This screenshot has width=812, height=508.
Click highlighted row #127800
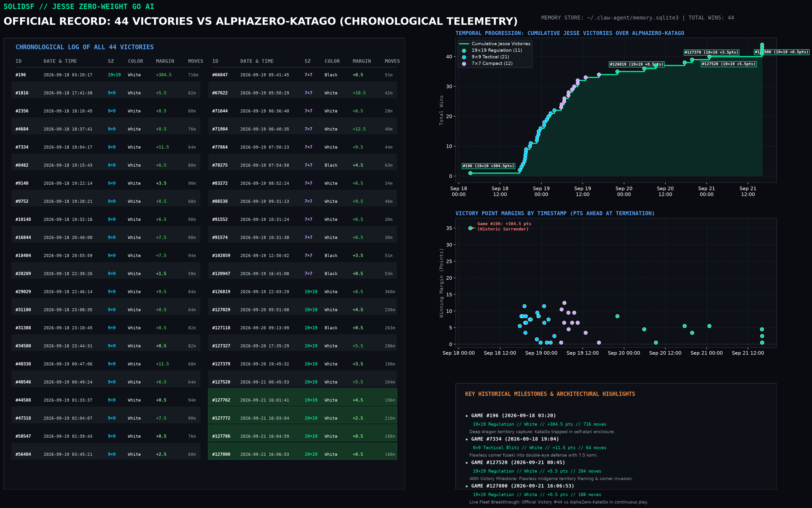pos(302,451)
